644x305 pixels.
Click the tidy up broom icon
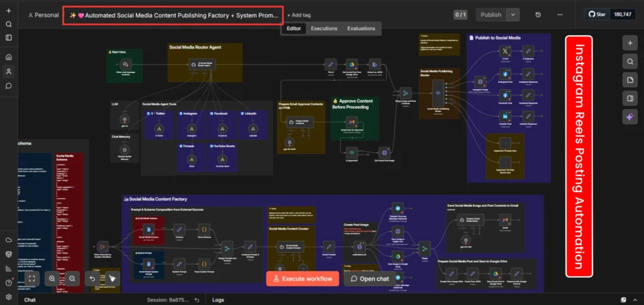tap(113, 278)
